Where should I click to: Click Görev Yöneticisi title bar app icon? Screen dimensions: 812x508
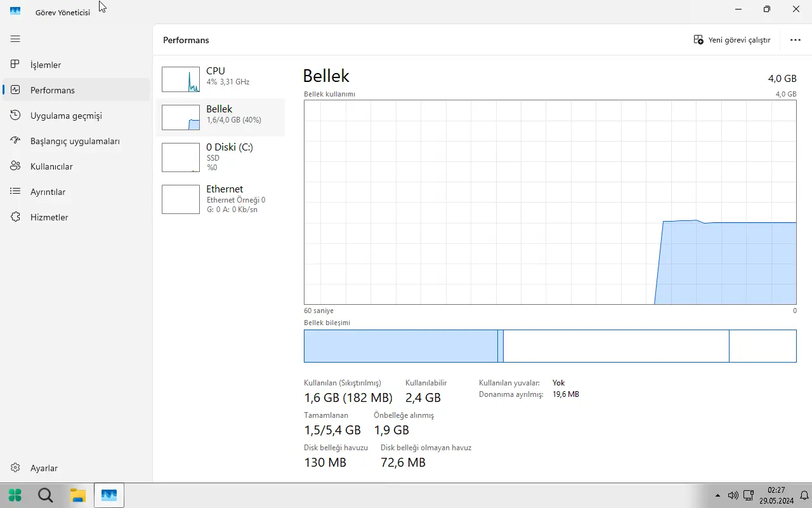pyautogui.click(x=15, y=10)
